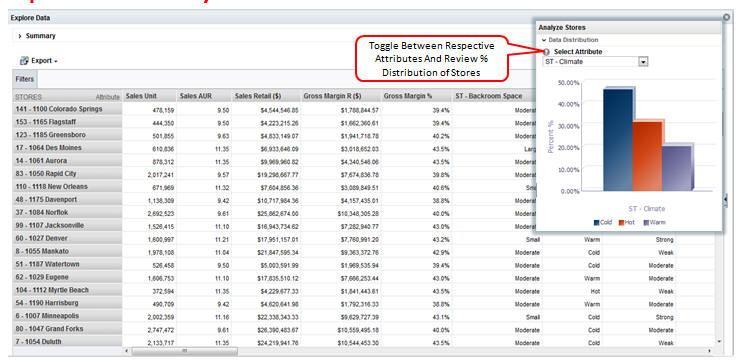Click the Export icon
The image size is (739, 362).
click(x=24, y=61)
